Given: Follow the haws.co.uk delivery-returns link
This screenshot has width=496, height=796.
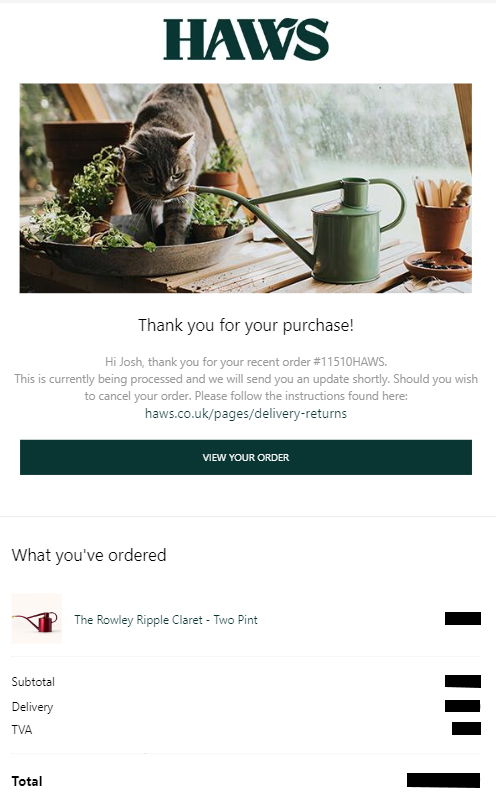Looking at the screenshot, I should click(246, 413).
